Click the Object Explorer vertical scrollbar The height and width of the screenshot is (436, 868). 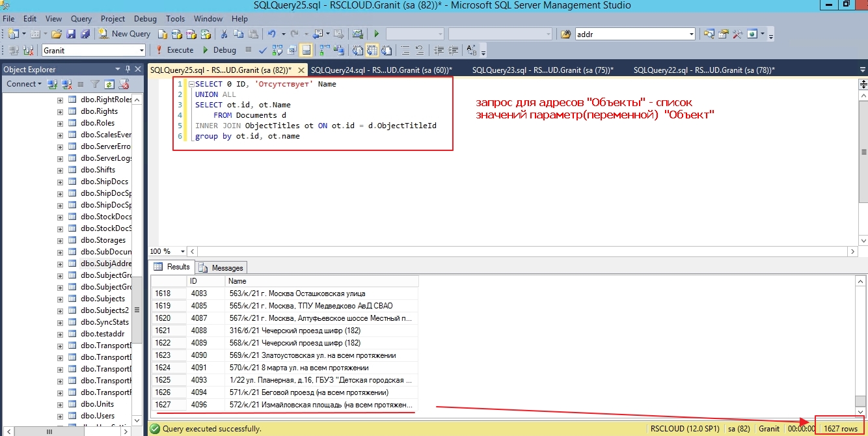(x=137, y=260)
